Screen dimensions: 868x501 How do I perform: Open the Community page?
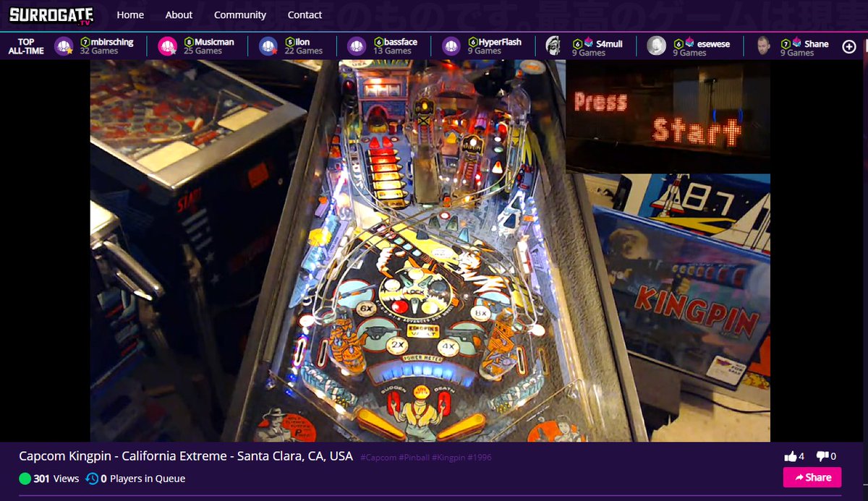tap(240, 14)
